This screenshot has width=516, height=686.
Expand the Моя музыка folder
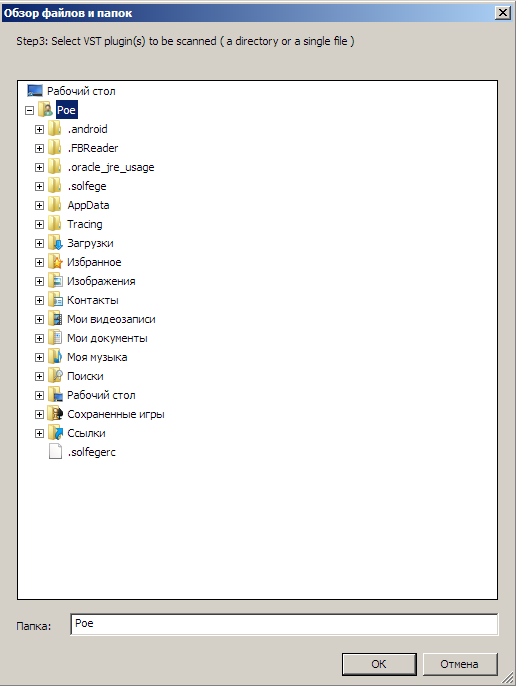click(39, 358)
